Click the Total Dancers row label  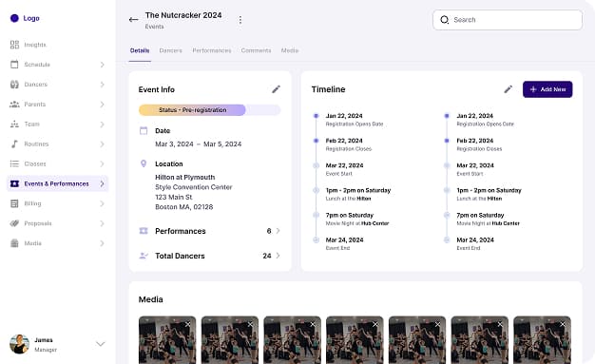click(180, 256)
